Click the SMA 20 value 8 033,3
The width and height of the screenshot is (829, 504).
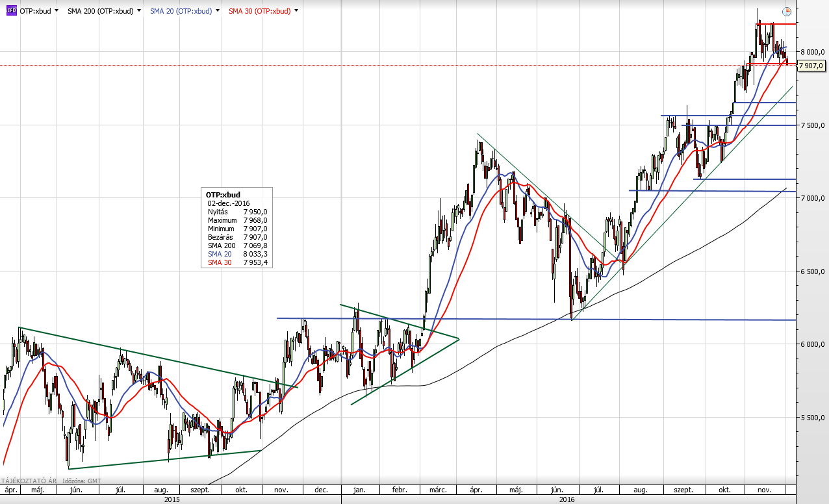coord(255,254)
